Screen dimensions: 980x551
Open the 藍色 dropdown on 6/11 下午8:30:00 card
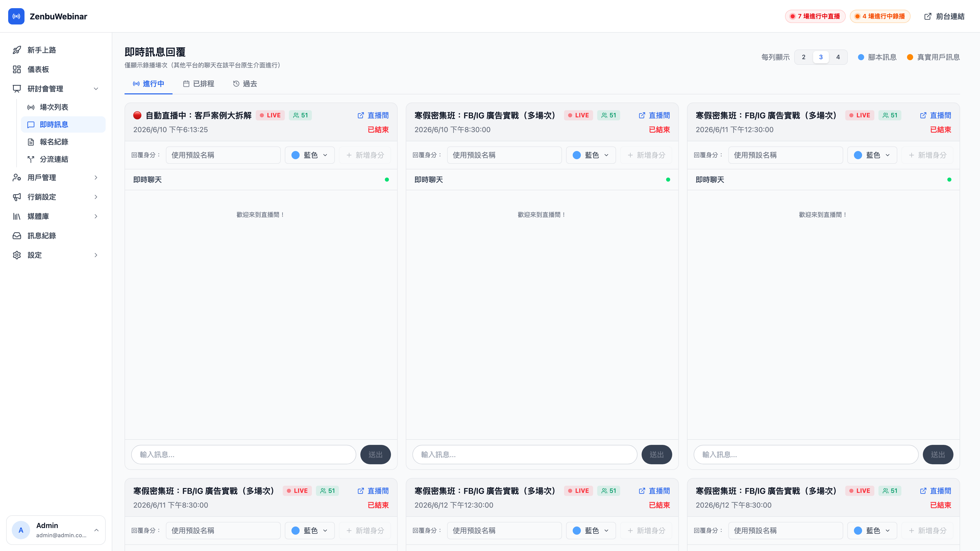coord(310,531)
